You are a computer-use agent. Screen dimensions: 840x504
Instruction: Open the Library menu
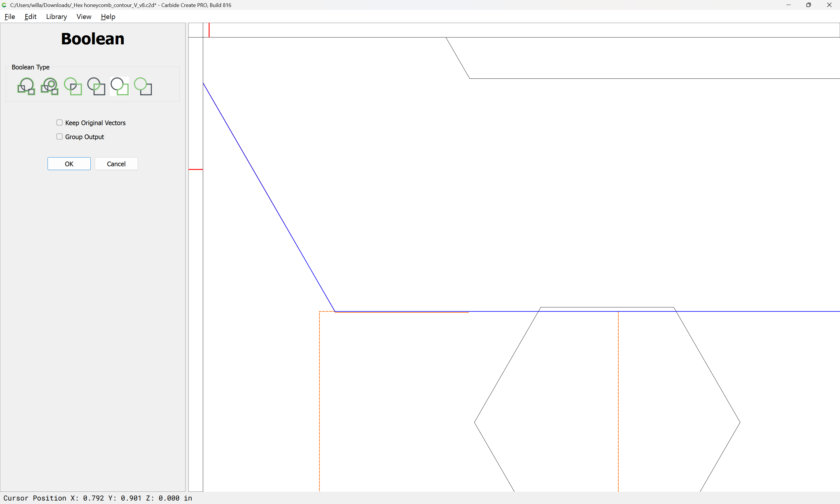(x=56, y=17)
